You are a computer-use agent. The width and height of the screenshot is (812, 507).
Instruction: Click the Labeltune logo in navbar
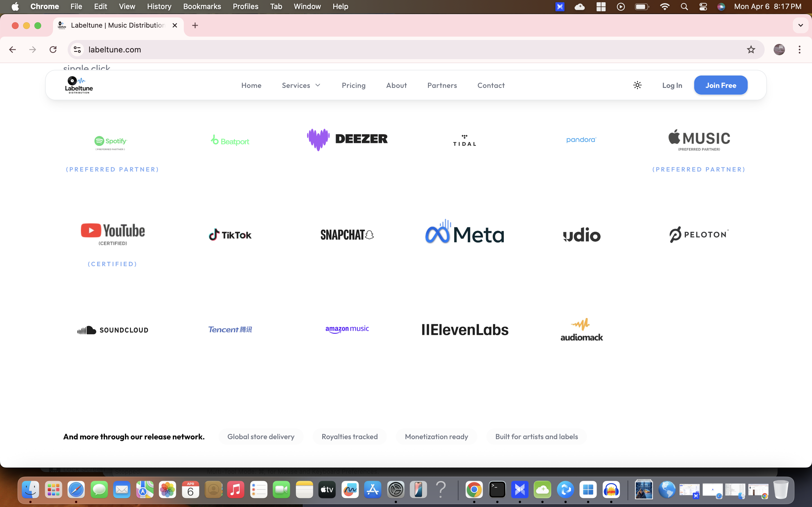79,85
